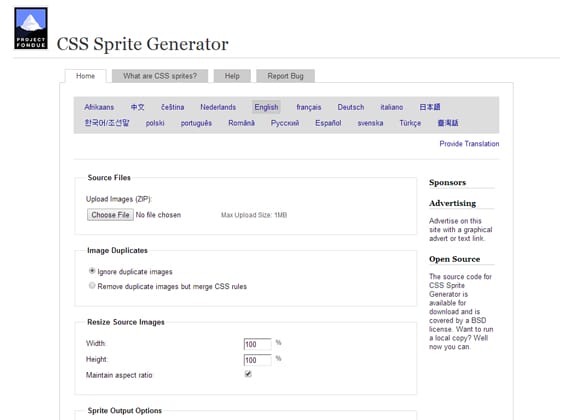Switch language to português

click(x=196, y=123)
